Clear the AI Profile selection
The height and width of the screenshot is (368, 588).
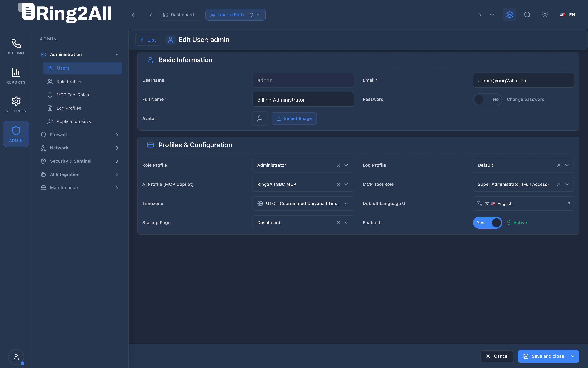click(338, 184)
